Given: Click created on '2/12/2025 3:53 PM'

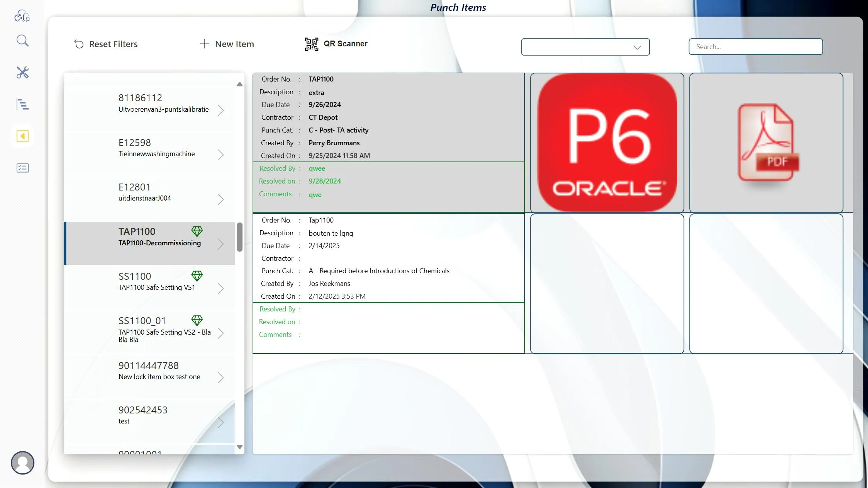Looking at the screenshot, I should coord(337,296).
